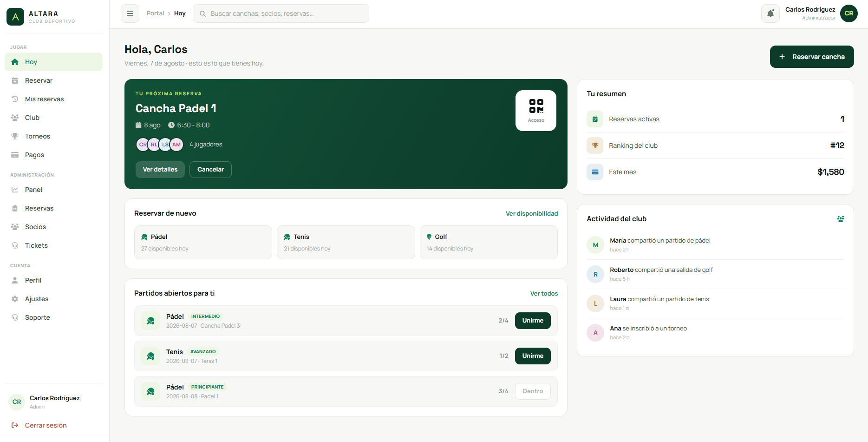The image size is (868, 442).
Task: Click the search magnifier icon
Action: 202,13
